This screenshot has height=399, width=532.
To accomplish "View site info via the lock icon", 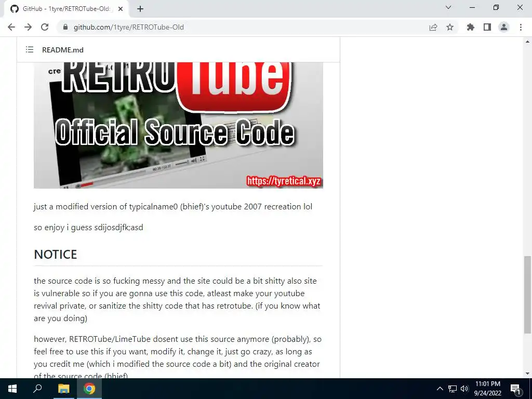I will click(65, 27).
